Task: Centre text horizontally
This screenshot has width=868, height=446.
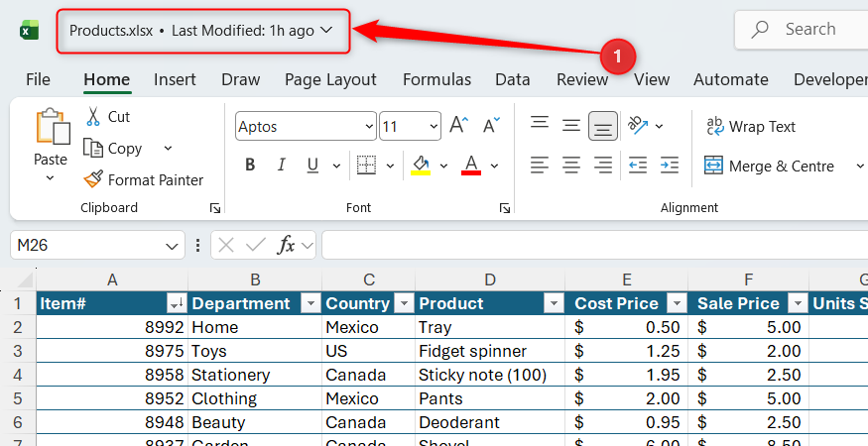Action: (570, 165)
